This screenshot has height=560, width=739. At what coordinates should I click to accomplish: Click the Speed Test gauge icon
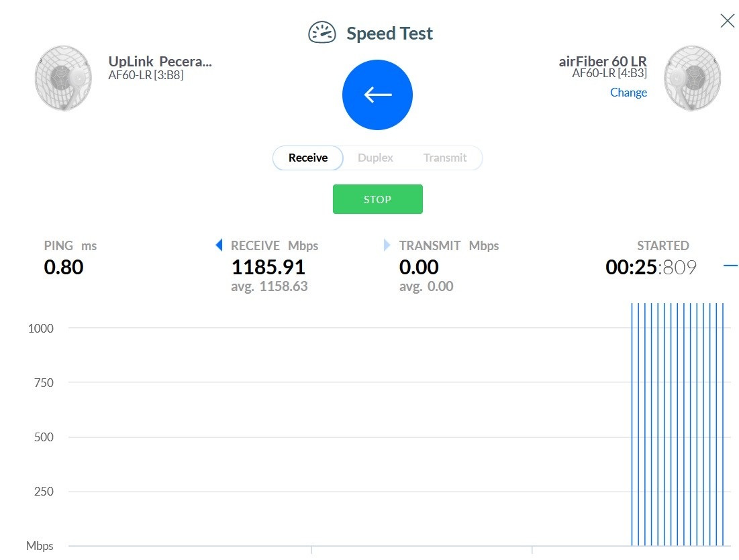point(322,33)
